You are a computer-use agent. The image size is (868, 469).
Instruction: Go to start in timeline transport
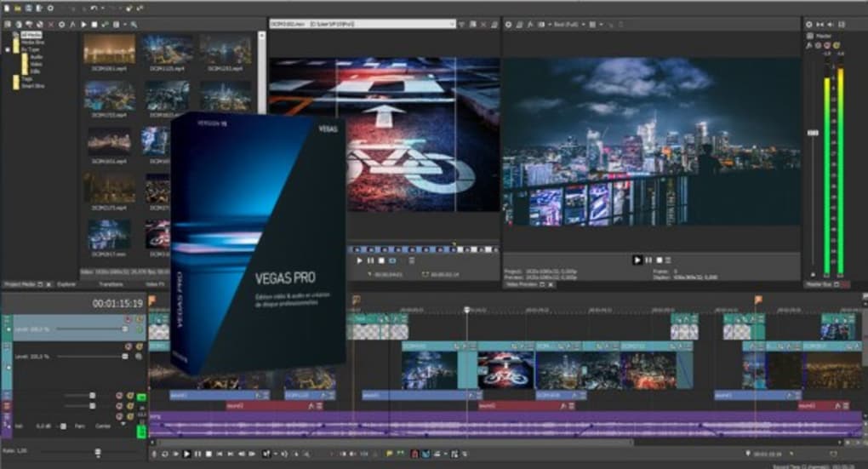[x=220, y=454]
